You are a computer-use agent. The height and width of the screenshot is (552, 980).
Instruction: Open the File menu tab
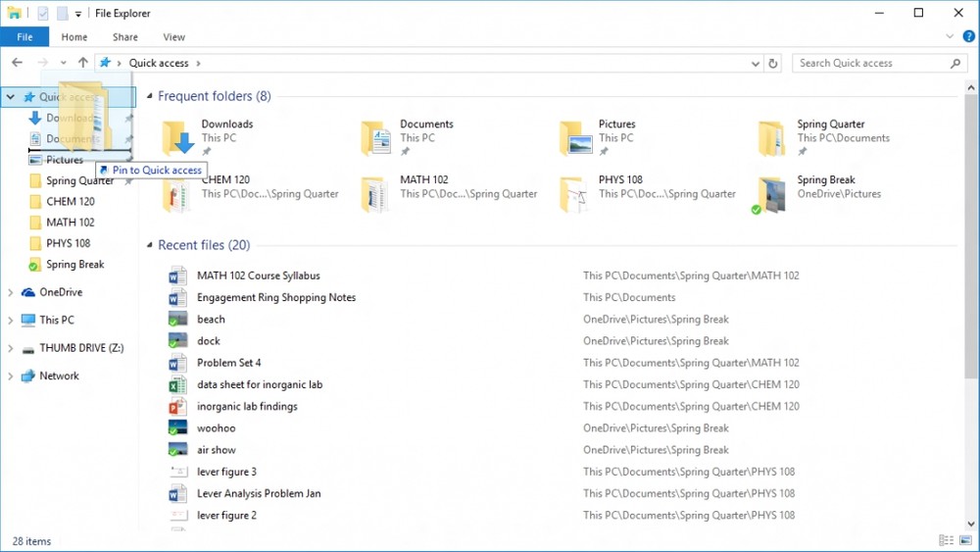(24, 37)
